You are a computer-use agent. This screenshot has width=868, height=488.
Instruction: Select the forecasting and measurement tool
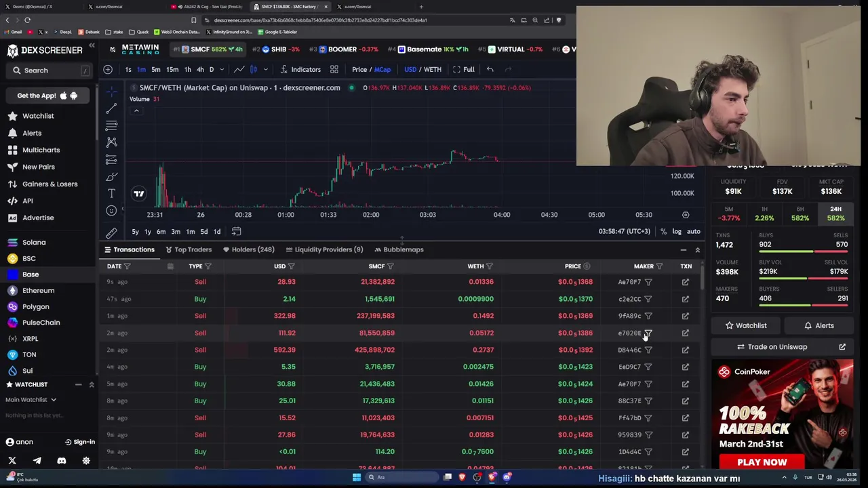click(x=112, y=159)
